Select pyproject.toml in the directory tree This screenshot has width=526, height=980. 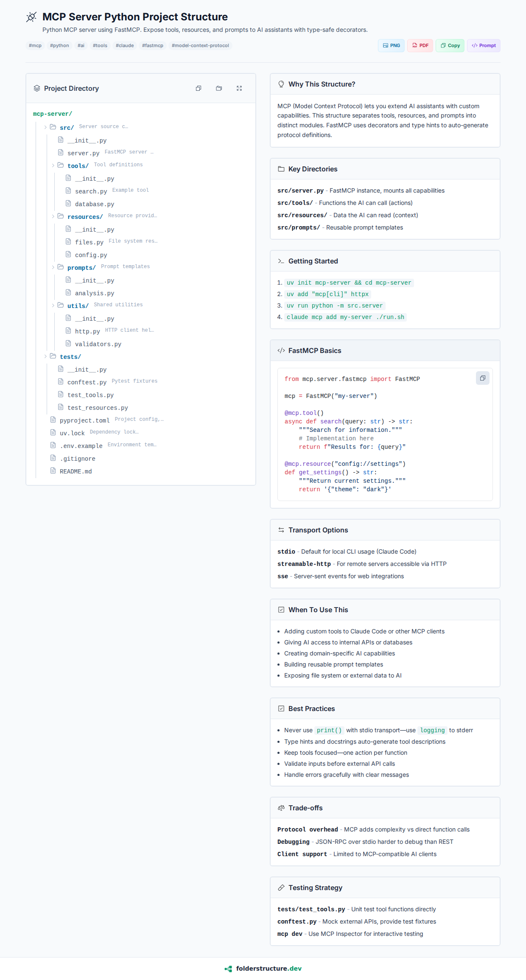click(x=84, y=420)
